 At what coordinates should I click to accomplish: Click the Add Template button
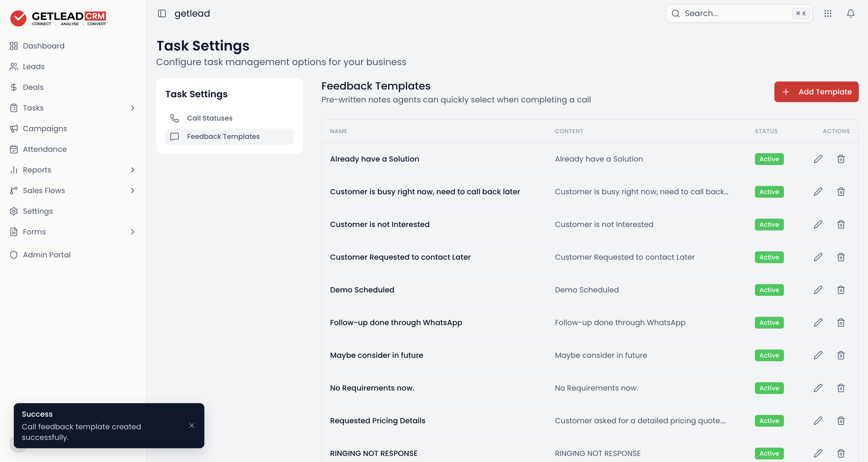click(x=816, y=92)
